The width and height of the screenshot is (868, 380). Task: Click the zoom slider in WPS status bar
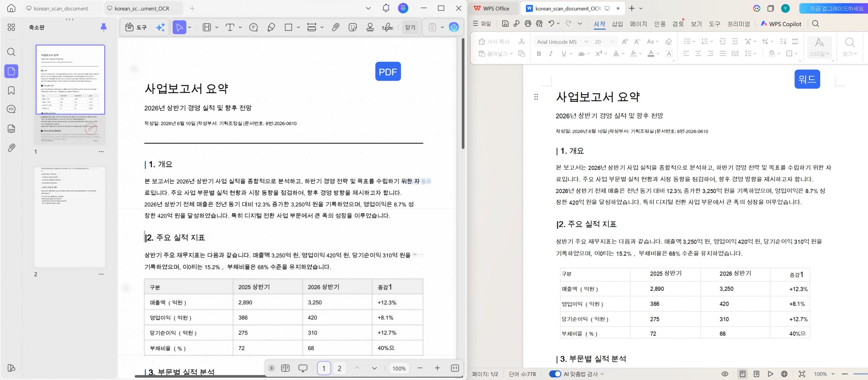(860, 374)
